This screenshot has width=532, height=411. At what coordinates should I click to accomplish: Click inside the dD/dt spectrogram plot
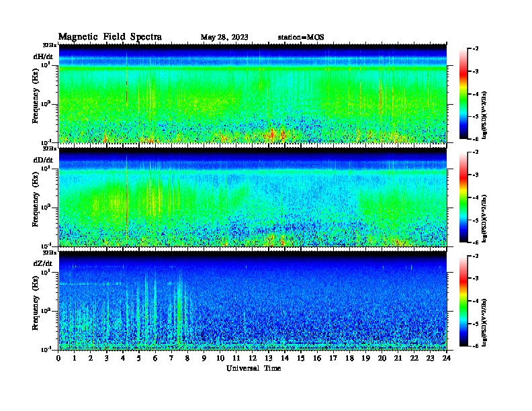(x=253, y=197)
